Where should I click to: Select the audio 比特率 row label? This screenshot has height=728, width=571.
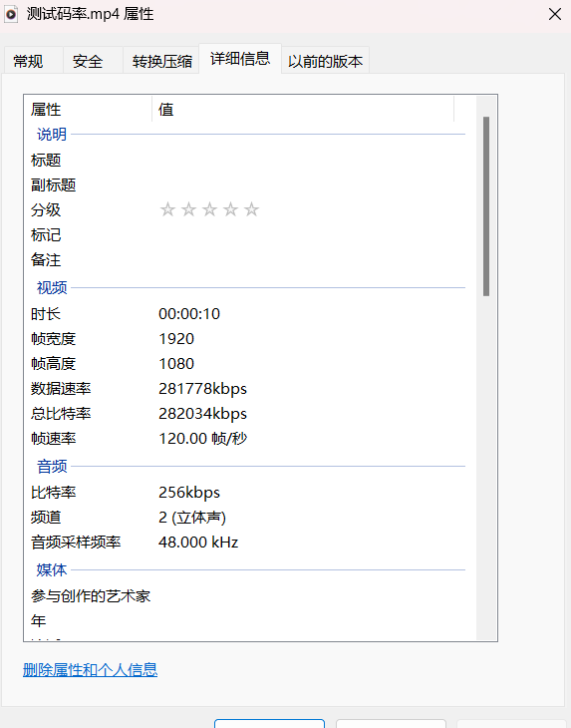click(x=54, y=492)
